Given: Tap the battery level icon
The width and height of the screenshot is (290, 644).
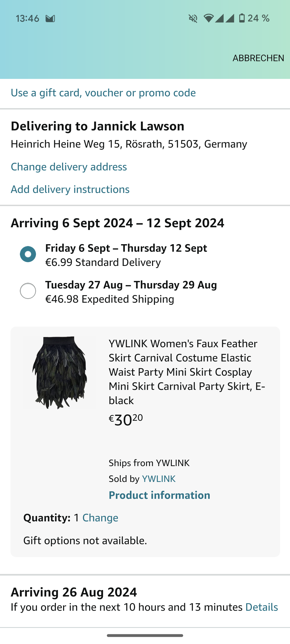Looking at the screenshot, I should coord(242,18).
